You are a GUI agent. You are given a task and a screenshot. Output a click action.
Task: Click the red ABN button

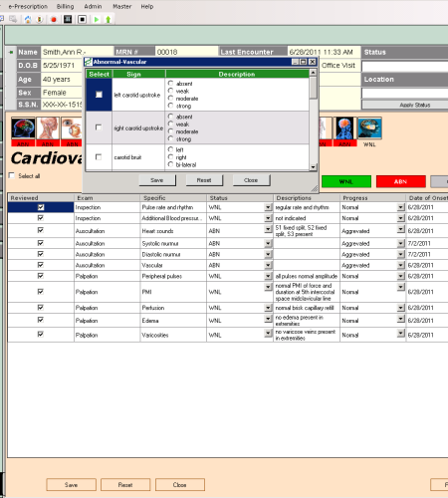[400, 181]
